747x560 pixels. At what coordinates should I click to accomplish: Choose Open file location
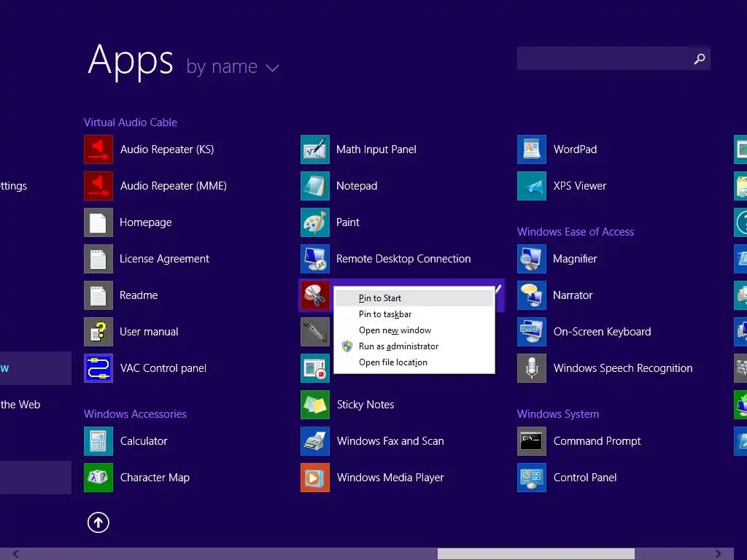(414, 362)
